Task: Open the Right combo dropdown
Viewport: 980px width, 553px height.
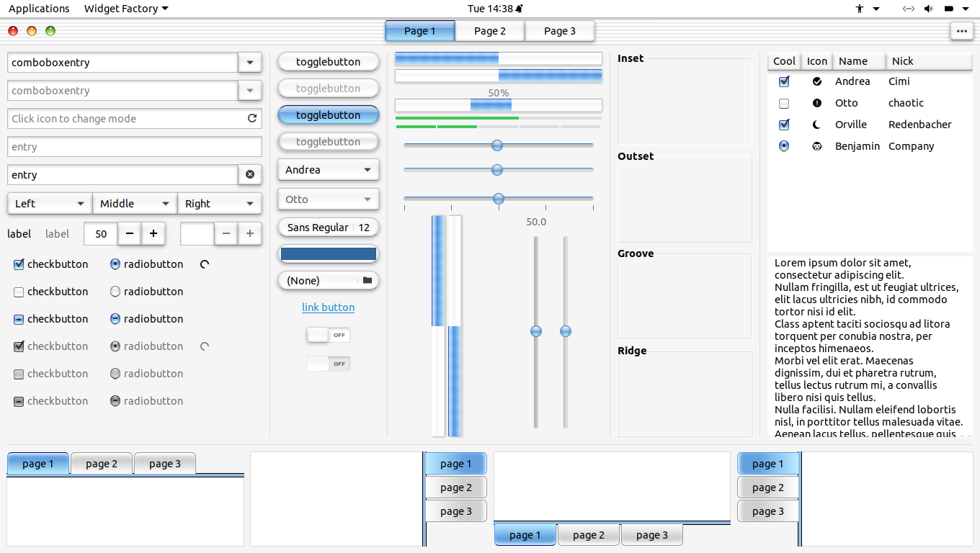Action: (219, 204)
